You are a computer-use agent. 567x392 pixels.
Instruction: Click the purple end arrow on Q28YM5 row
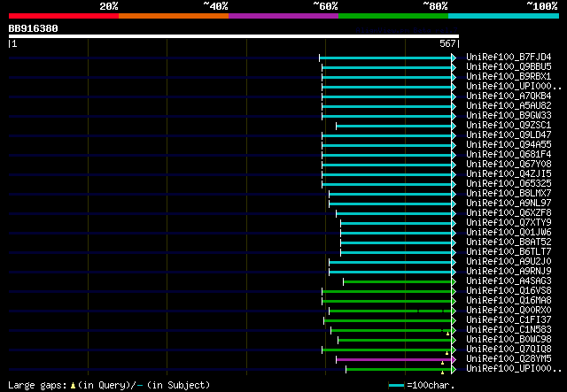click(x=454, y=360)
